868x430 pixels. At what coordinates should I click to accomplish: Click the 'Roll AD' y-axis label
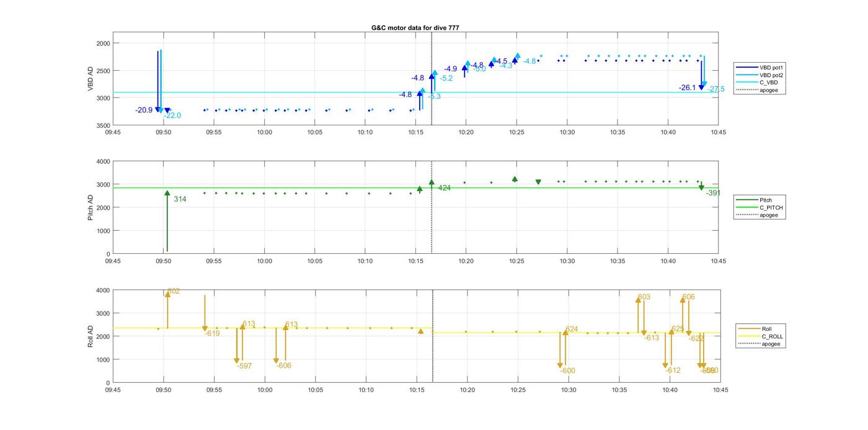91,336
